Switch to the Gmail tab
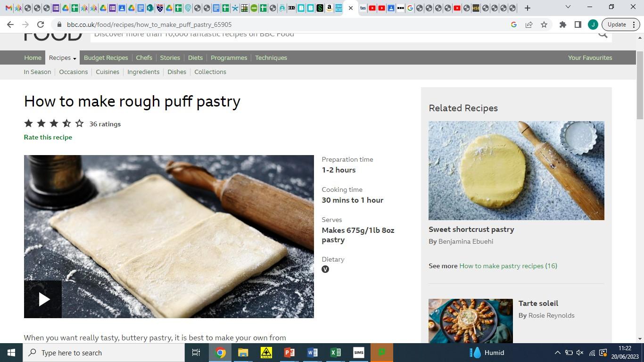Image resolution: width=644 pixels, height=362 pixels. [x=8, y=8]
